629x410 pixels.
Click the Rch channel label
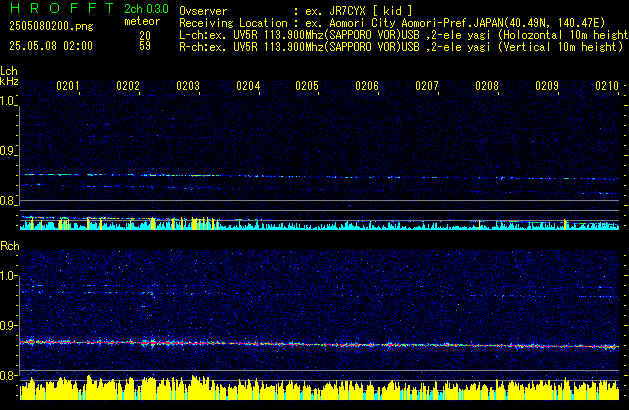click(x=10, y=246)
